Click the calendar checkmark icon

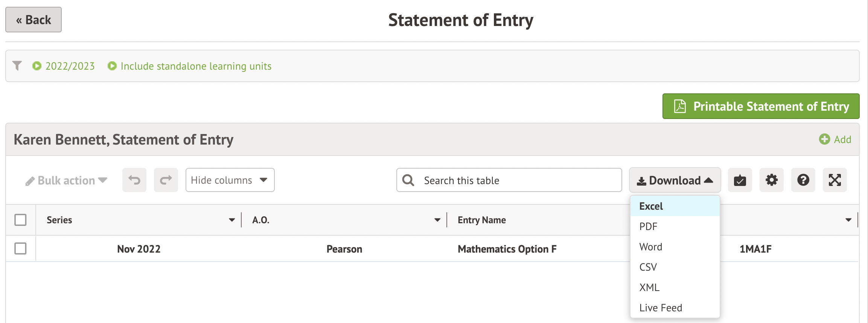[740, 180]
